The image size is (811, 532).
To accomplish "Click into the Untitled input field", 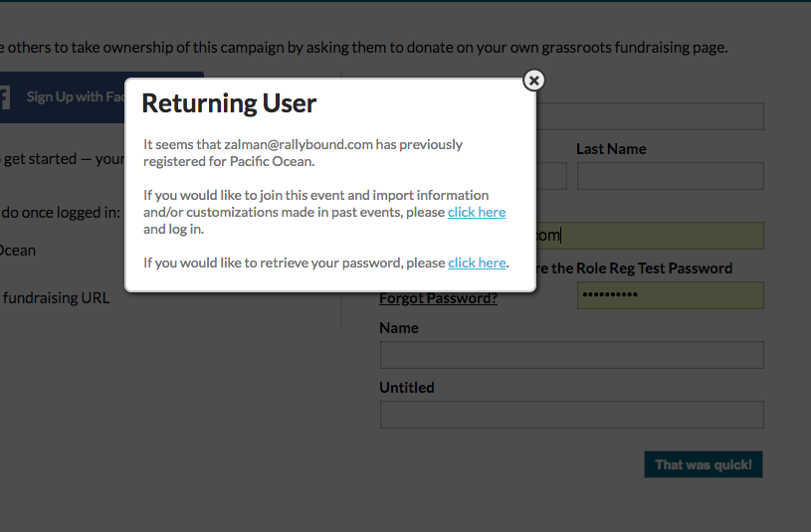I will [571, 415].
